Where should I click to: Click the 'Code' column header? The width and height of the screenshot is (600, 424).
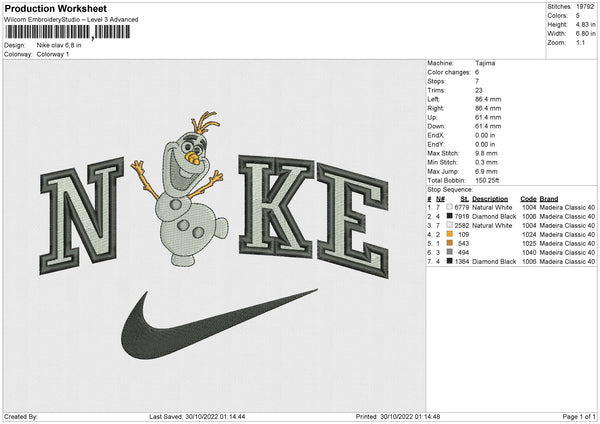528,199
